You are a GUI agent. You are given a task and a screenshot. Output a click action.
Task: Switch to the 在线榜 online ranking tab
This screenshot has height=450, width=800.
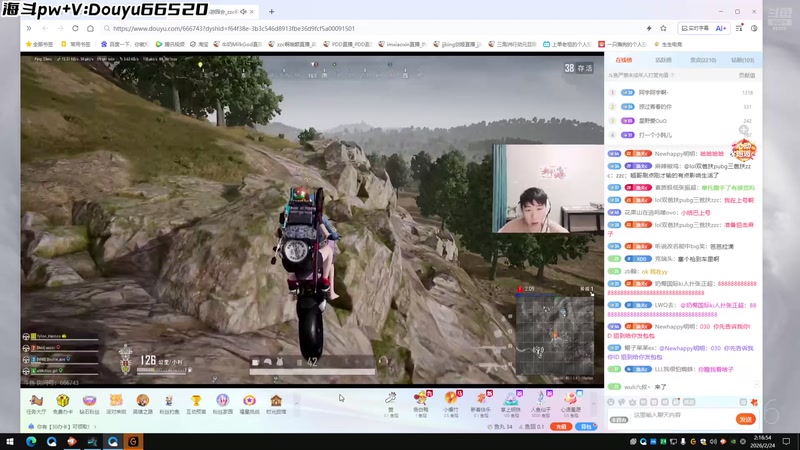tap(623, 60)
